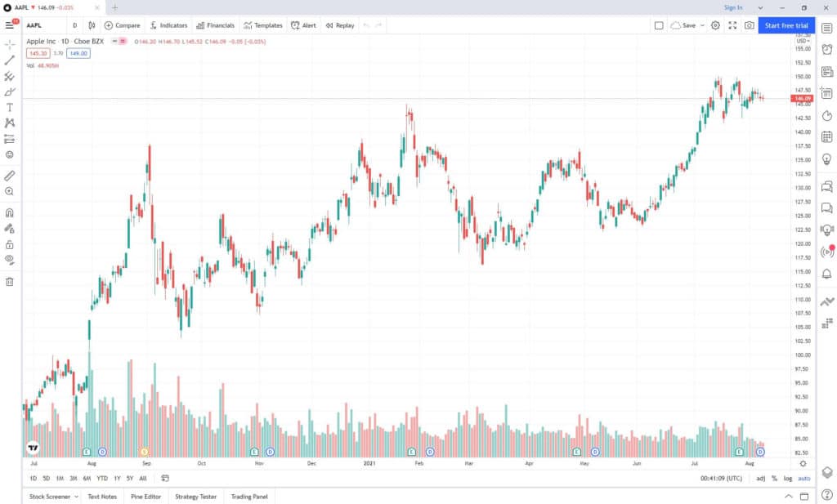
Task: Open the chart patterns tool
Action: click(10, 123)
